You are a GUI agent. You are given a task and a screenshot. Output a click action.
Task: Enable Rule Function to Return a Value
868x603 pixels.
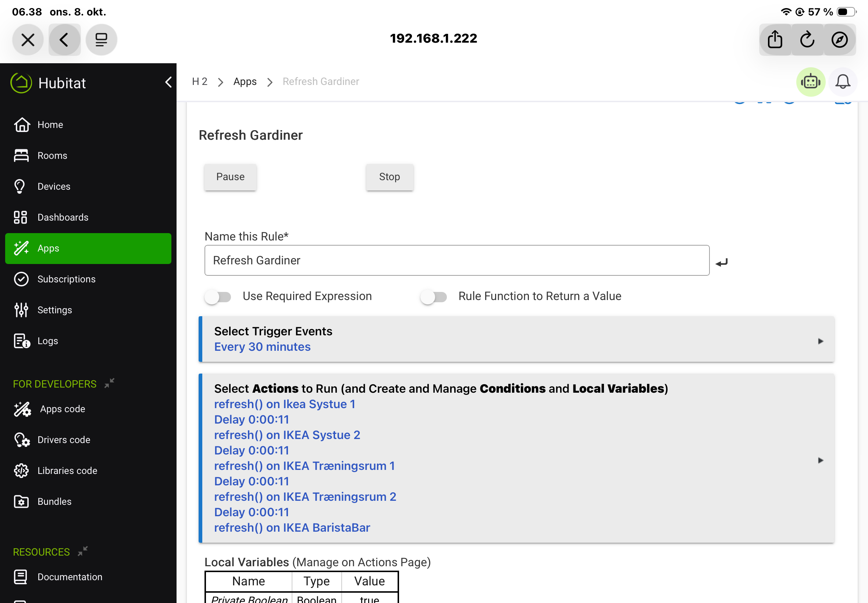(x=433, y=297)
